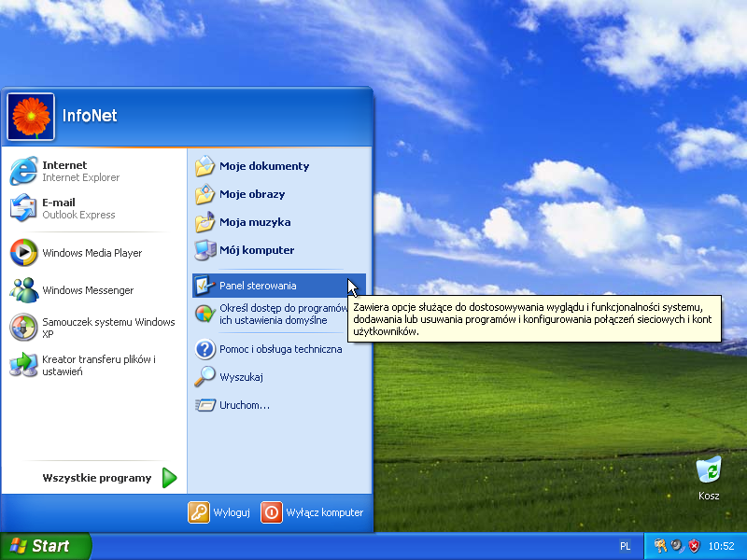Click the PL language indicator

pyautogui.click(x=625, y=546)
